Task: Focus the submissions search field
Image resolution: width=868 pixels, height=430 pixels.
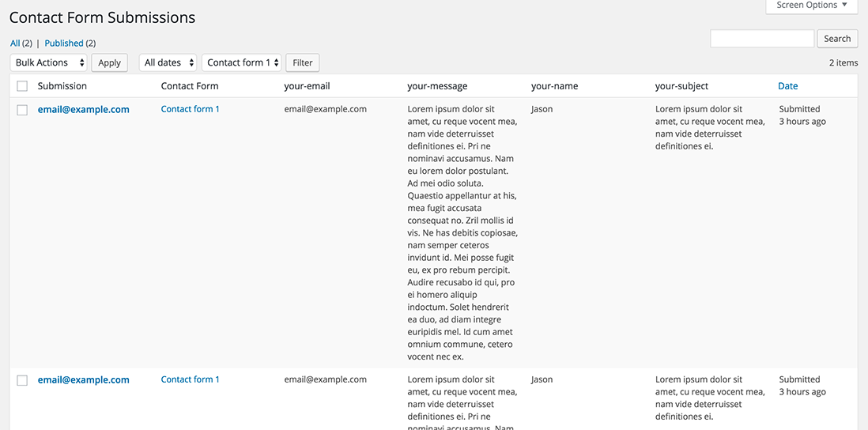Action: coord(762,39)
